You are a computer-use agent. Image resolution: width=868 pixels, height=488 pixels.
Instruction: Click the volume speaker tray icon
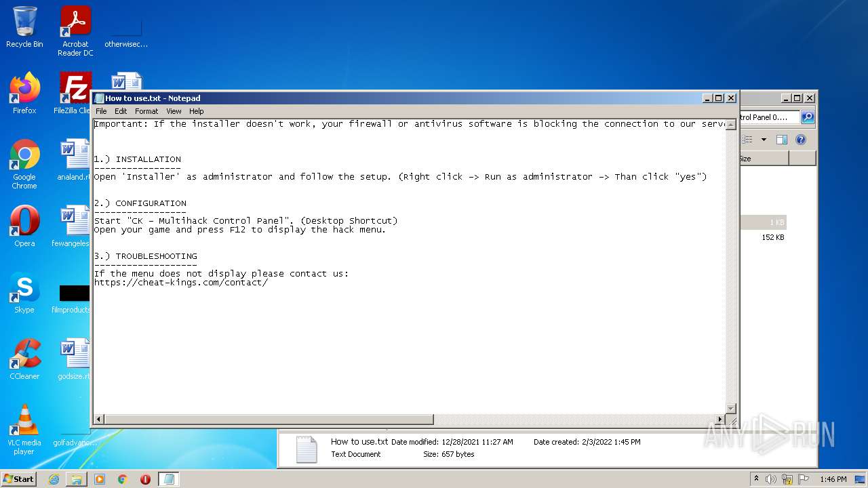(770, 479)
